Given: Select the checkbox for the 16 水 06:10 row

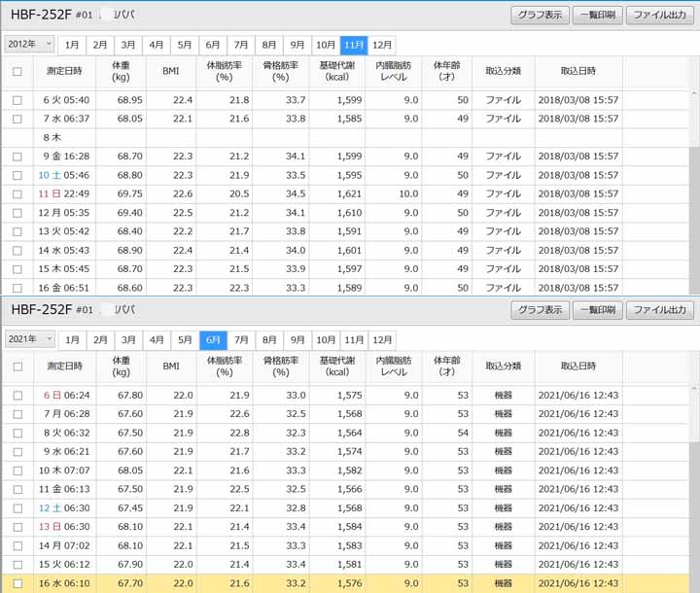Looking at the screenshot, I should 17,583.
